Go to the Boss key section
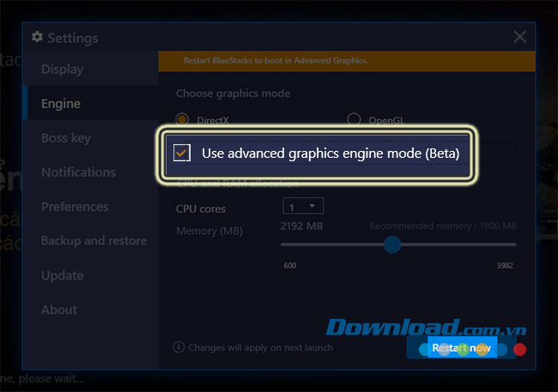Viewport: 558px width, 392px height. tap(66, 138)
